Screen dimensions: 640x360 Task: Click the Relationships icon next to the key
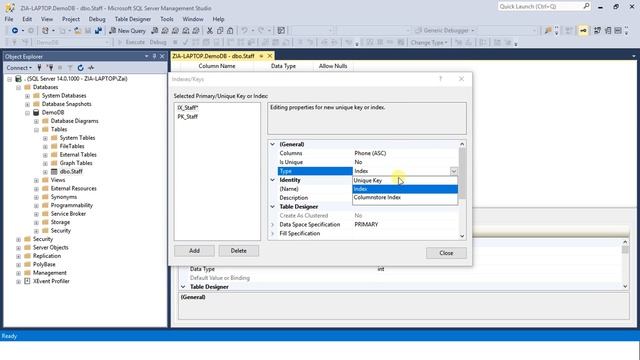[x=597, y=31]
